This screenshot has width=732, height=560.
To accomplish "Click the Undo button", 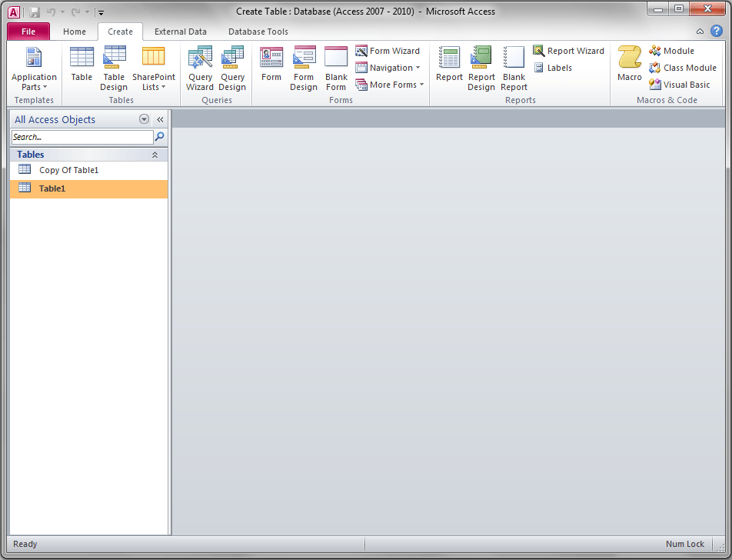I will [52, 12].
